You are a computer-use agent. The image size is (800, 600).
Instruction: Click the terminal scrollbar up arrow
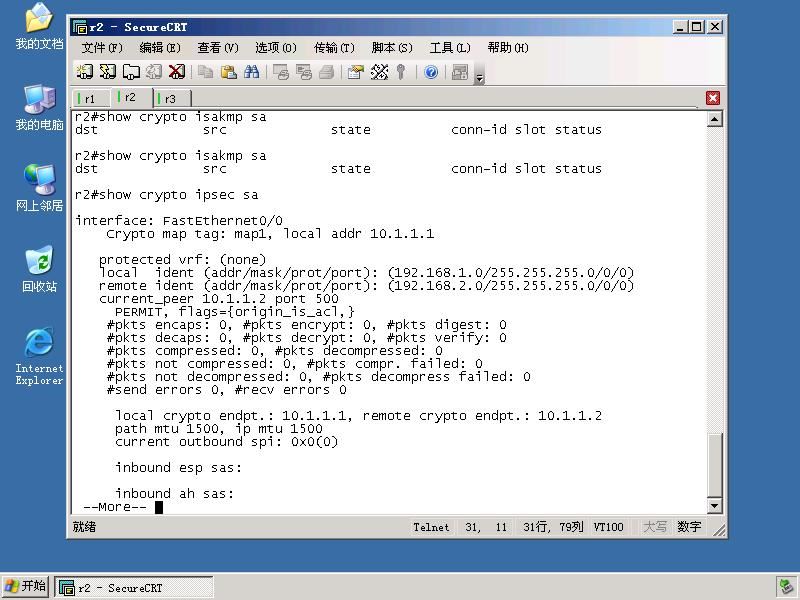click(715, 120)
